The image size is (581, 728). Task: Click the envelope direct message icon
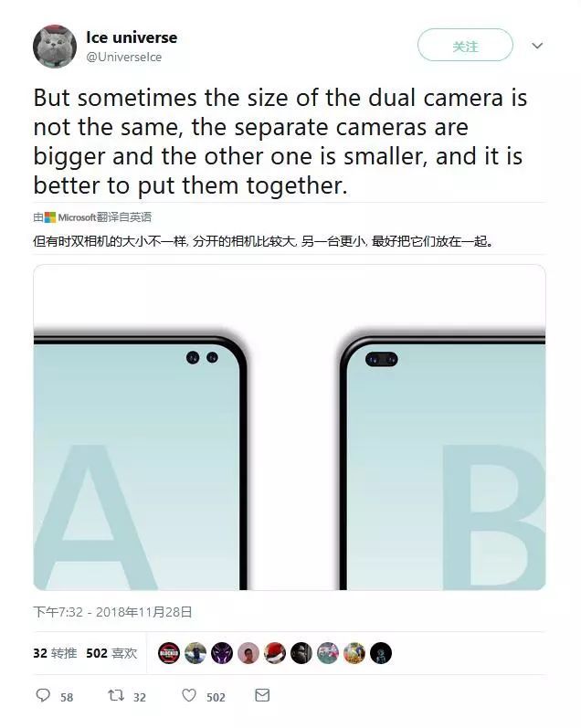262,695
